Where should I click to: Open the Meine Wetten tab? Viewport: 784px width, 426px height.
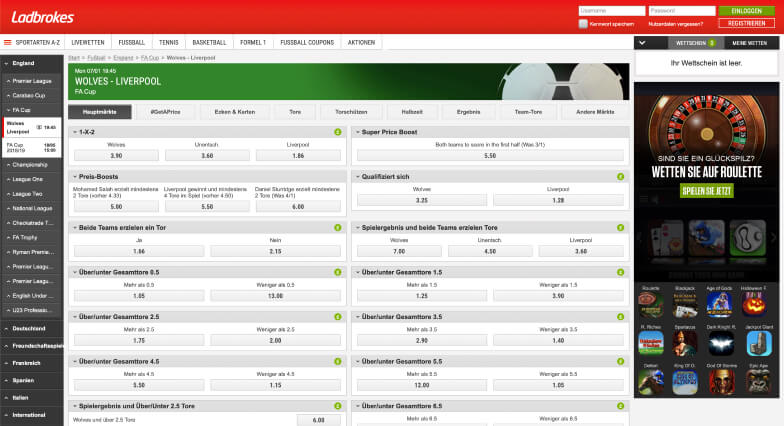(x=750, y=43)
